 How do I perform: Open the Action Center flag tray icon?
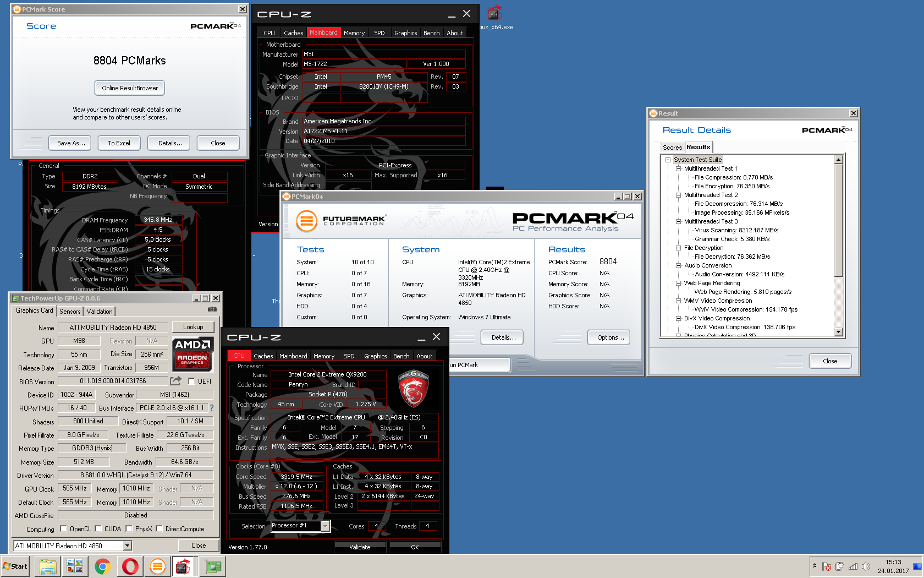[x=826, y=566]
